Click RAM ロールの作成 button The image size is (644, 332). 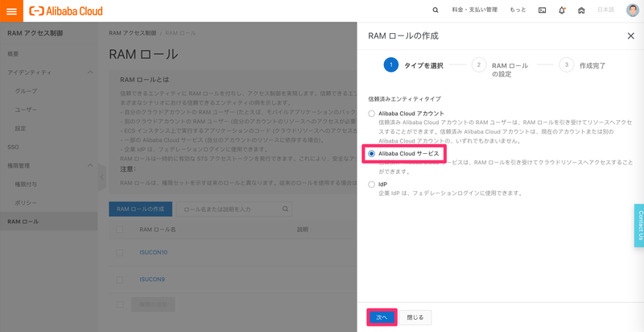point(140,209)
